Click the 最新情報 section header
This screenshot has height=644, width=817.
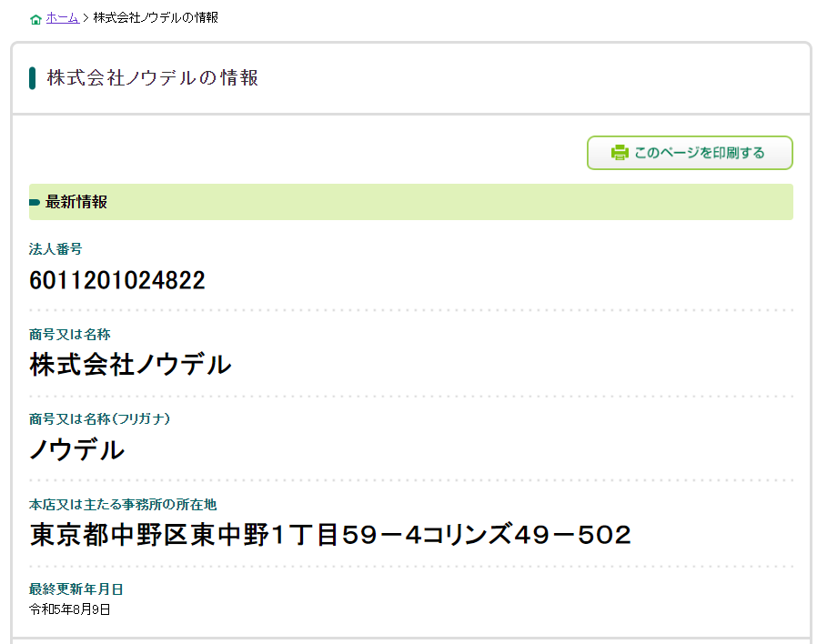tap(76, 202)
